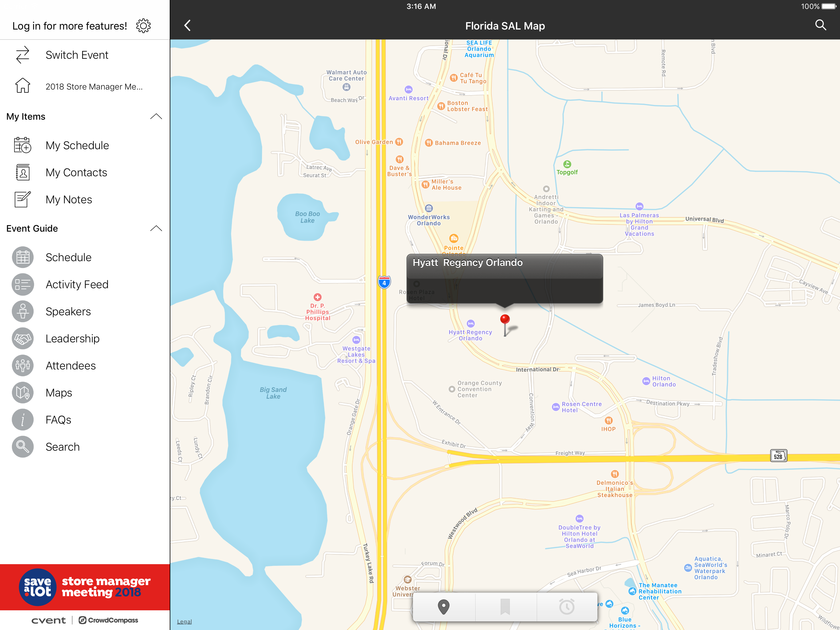Viewport: 840px width, 630px height.
Task: Tap the Interstate 4 shield marker
Action: click(x=384, y=282)
